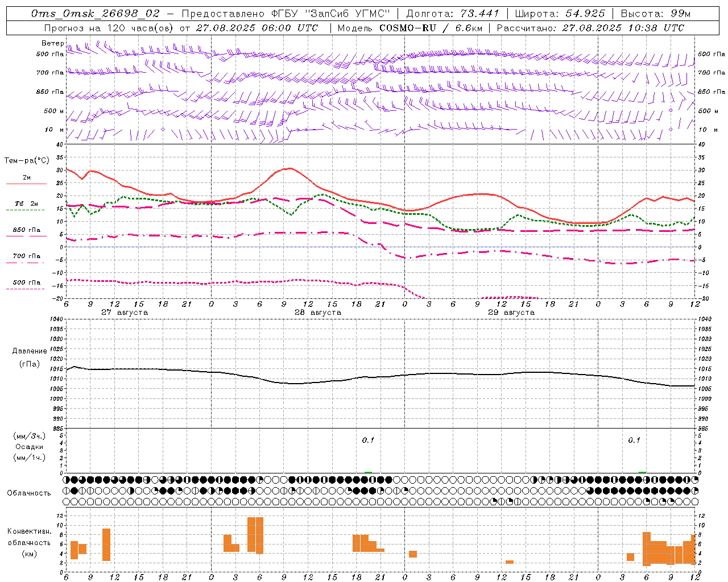
Task: Click the date label 28 августа
Action: [x=318, y=313]
